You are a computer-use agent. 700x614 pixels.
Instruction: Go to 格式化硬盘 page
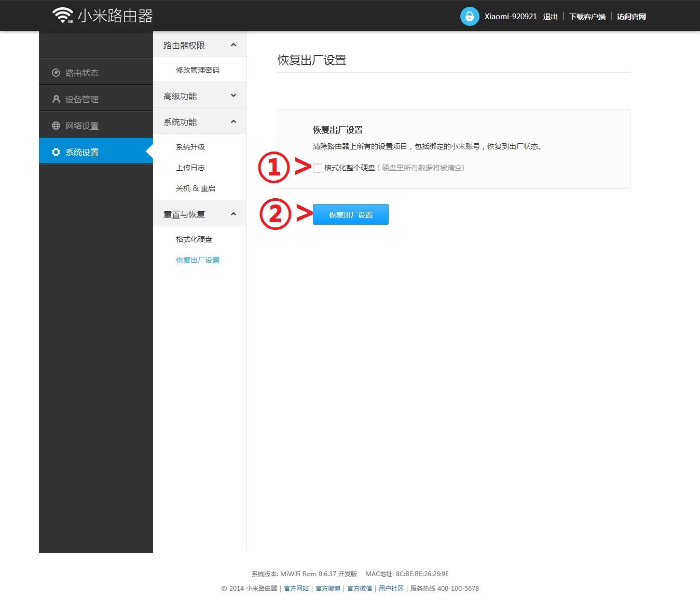pyautogui.click(x=194, y=239)
